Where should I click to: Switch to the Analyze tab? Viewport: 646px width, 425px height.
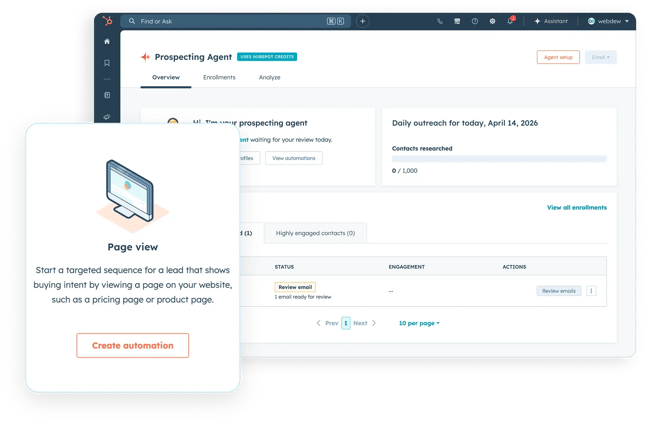(x=269, y=77)
